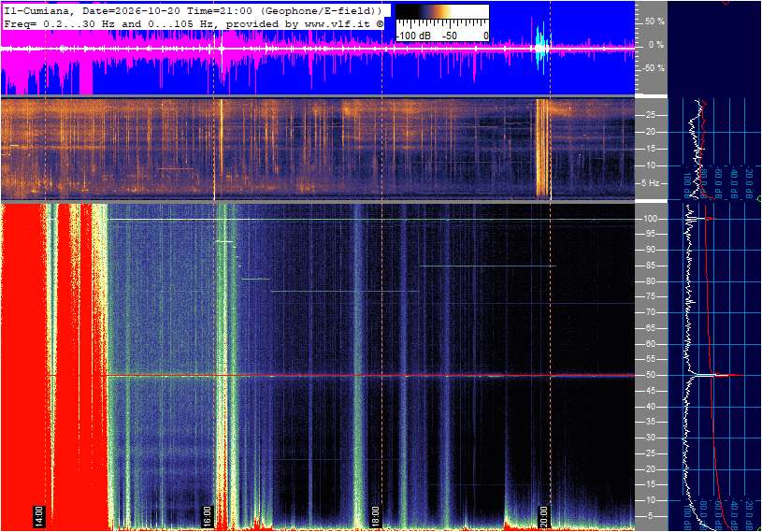The image size is (762, 532).
Task: Click the 'provided by www.vlf.it' frequency info line
Action: pyautogui.click(x=194, y=23)
